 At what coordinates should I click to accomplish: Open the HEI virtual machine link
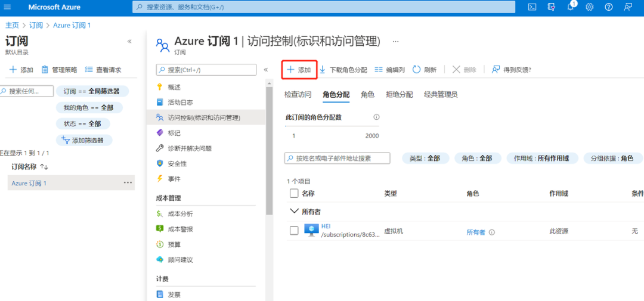tap(326, 226)
